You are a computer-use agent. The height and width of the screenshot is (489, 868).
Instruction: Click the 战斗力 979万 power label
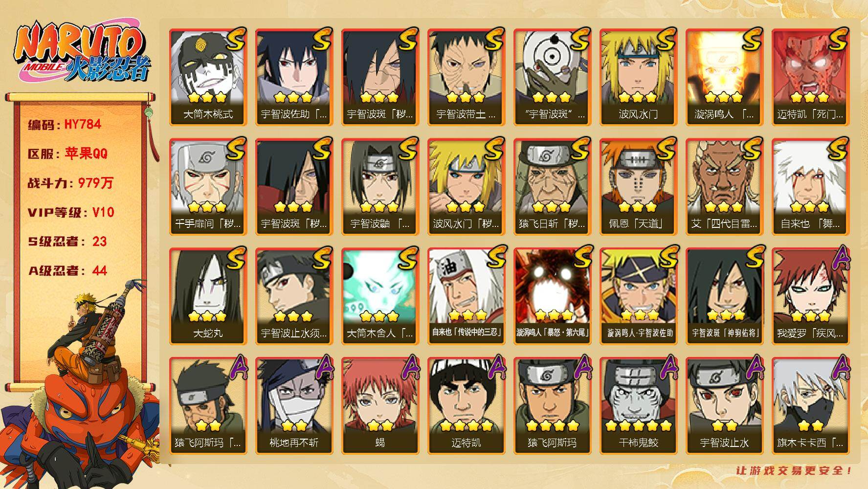coord(70,183)
